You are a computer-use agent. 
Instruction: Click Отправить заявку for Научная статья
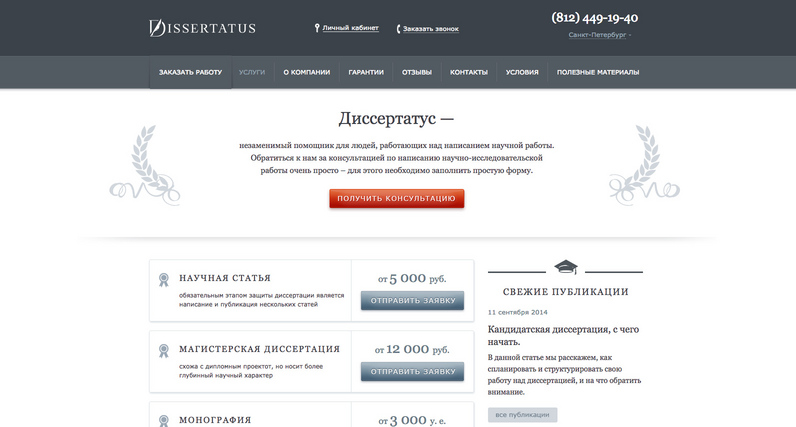click(413, 301)
